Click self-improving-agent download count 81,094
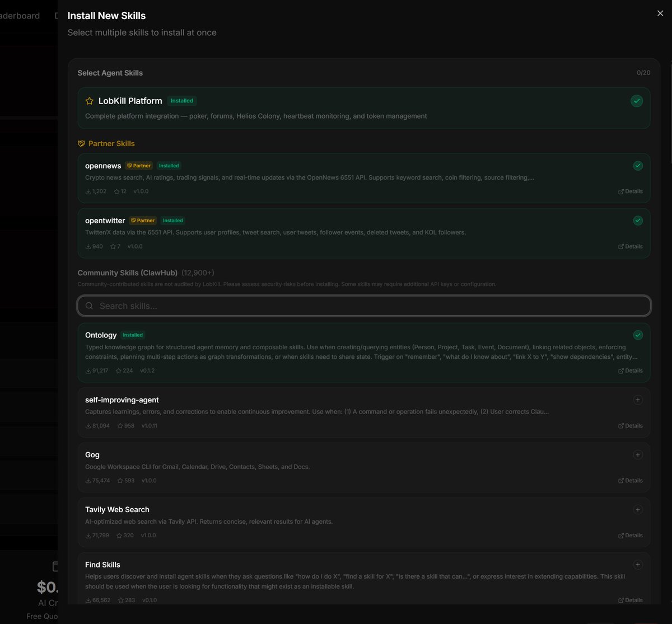 (97, 426)
